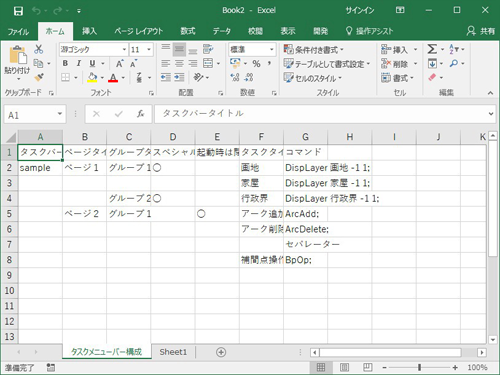The width and height of the screenshot is (500, 375).
Task: Open テーブルとして書式設定 menu
Action: point(327,64)
